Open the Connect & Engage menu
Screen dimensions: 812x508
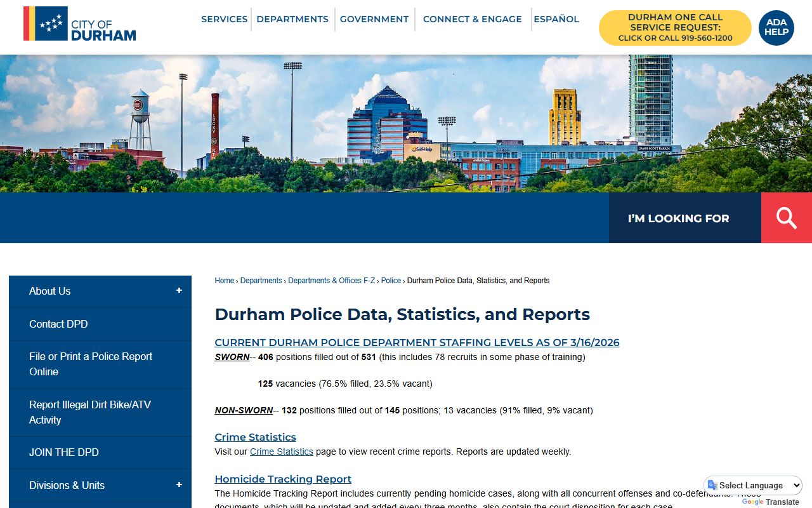(473, 19)
